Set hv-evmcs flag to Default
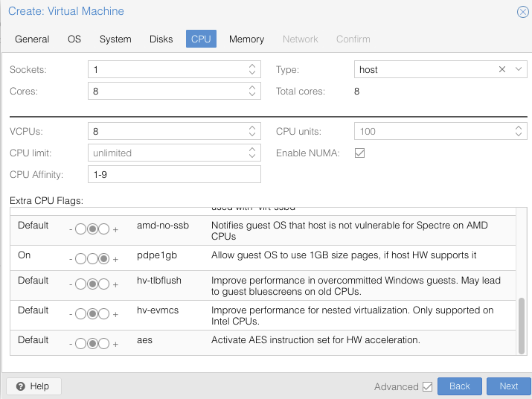 pos(92,314)
